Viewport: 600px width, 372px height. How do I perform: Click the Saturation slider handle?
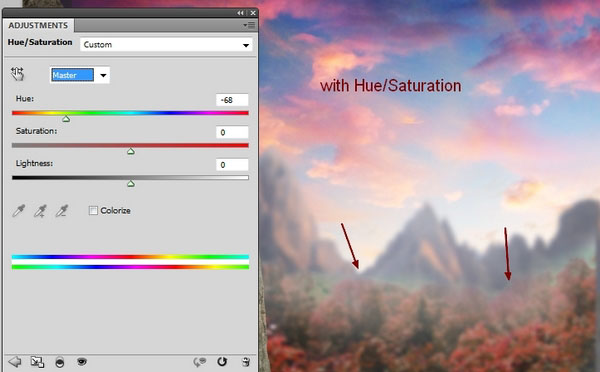click(x=131, y=152)
